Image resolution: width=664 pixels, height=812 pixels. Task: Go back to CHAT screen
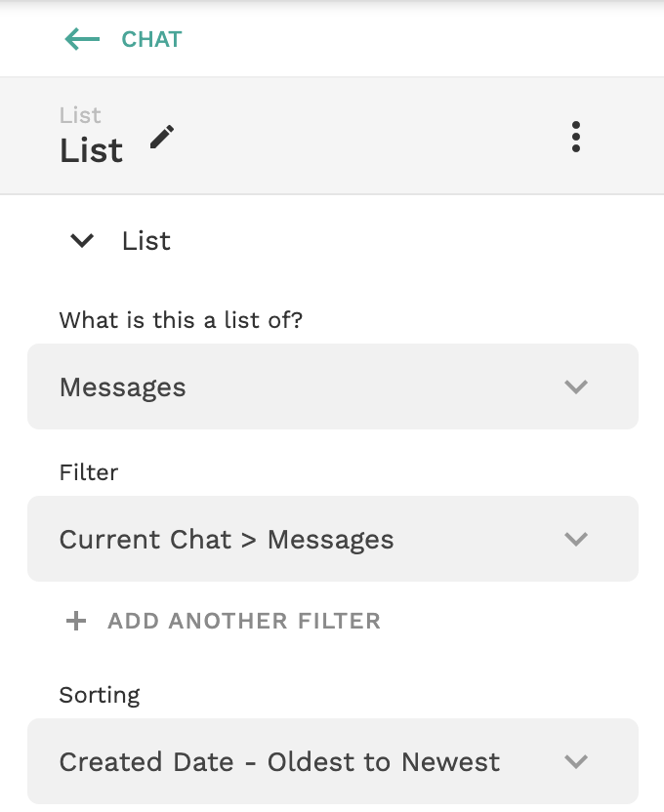(x=151, y=39)
